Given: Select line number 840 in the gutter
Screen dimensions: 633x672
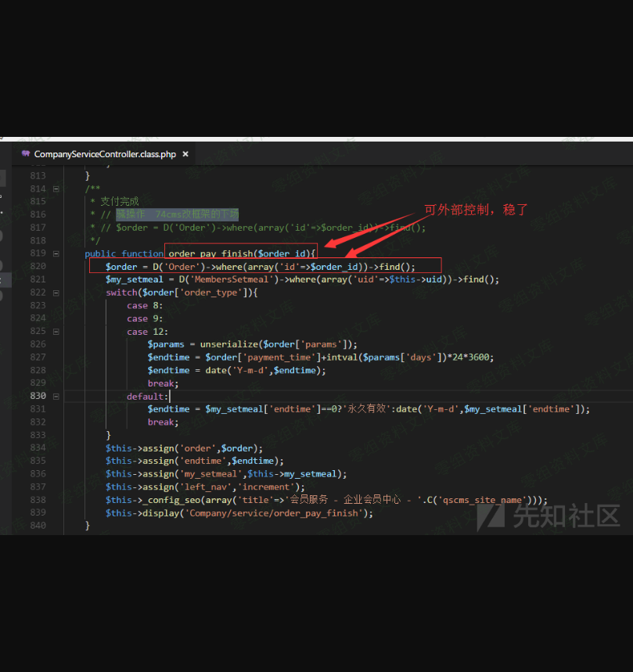Looking at the screenshot, I should 38,526.
